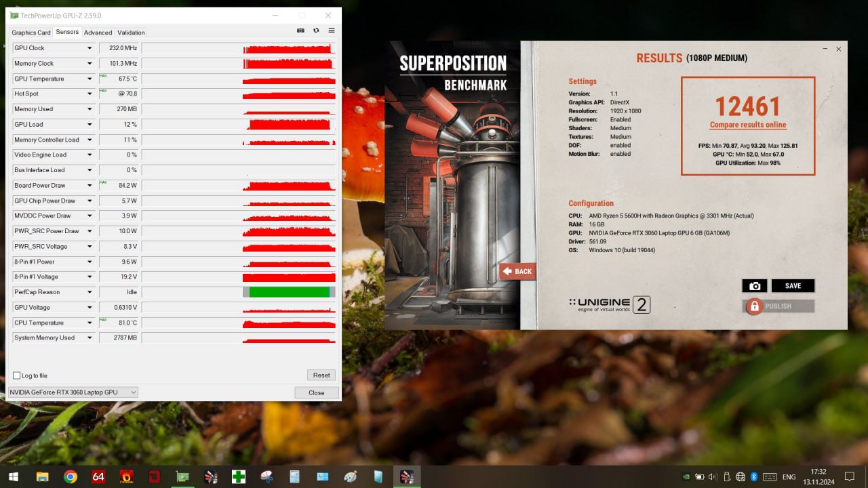Launch Google Chrome from the taskbar
Viewport: 868px width, 488px height.
coord(71,476)
